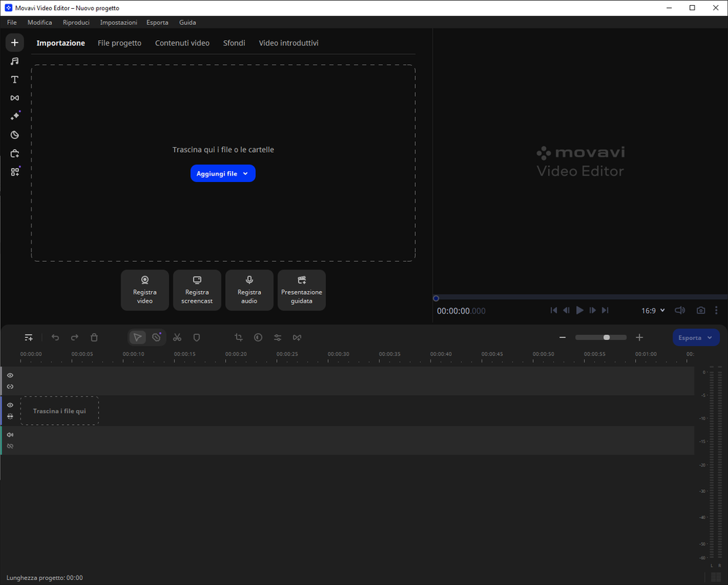The height and width of the screenshot is (585, 728).
Task: Zoom out timeline with minus icon
Action: (x=562, y=337)
